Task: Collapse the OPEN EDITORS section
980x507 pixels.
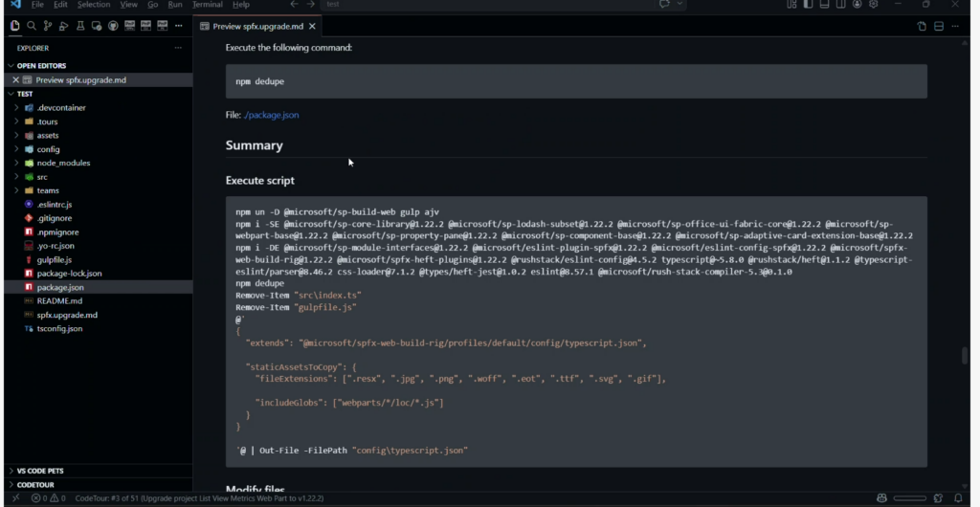Action: pyautogui.click(x=41, y=65)
